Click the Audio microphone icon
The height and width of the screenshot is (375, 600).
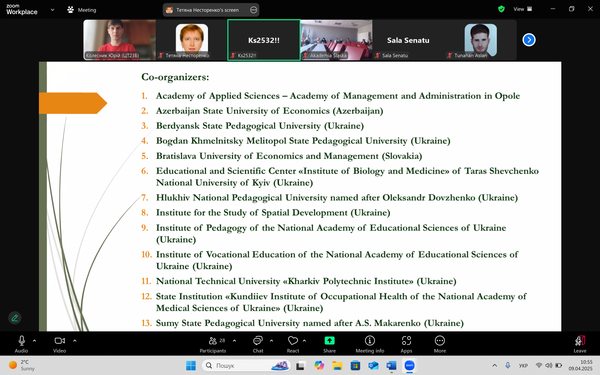click(21, 341)
